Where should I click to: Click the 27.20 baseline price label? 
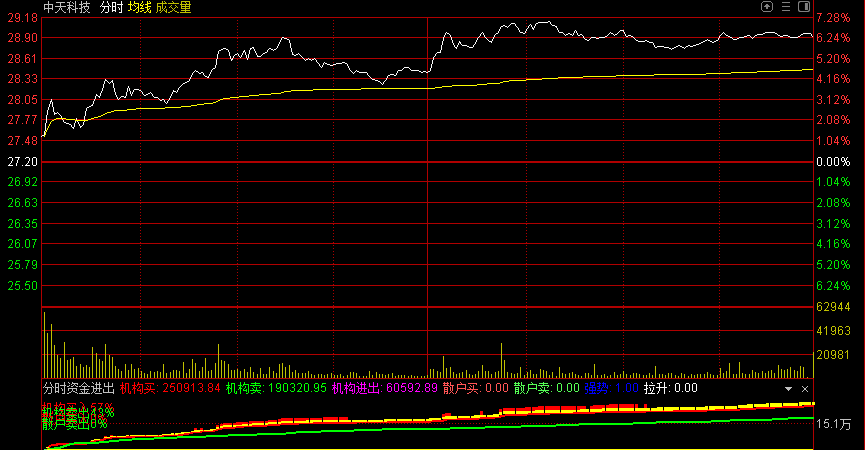tap(21, 162)
